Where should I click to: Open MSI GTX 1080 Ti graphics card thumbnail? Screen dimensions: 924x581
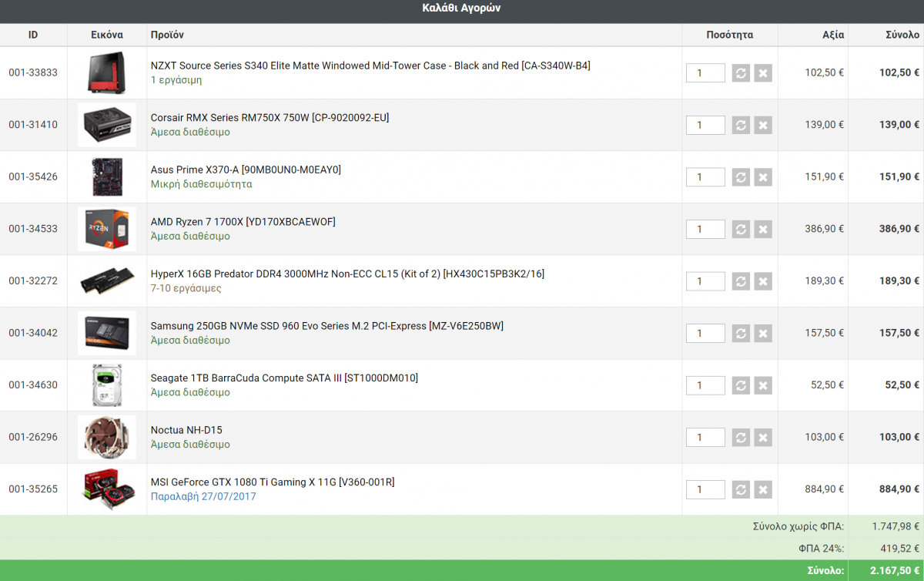click(107, 489)
